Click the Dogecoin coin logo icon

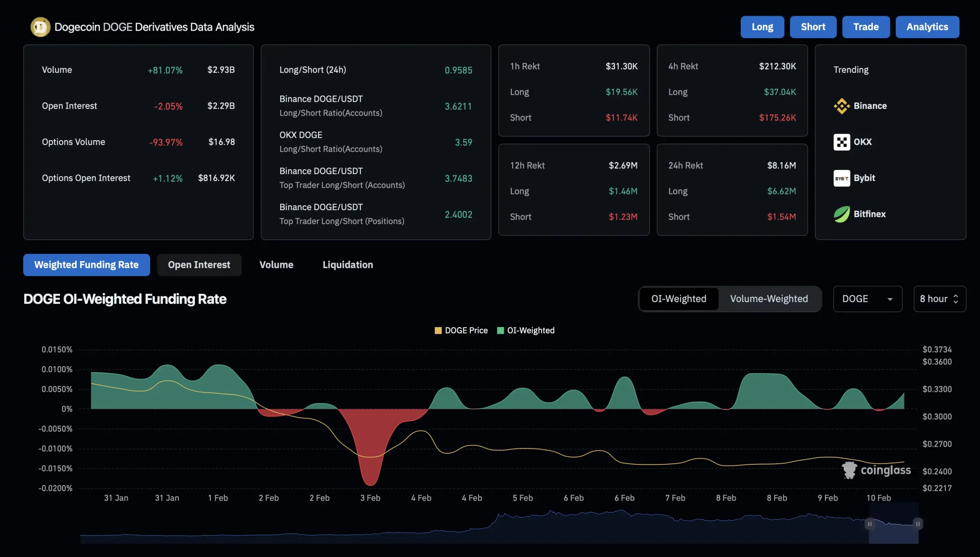point(40,27)
